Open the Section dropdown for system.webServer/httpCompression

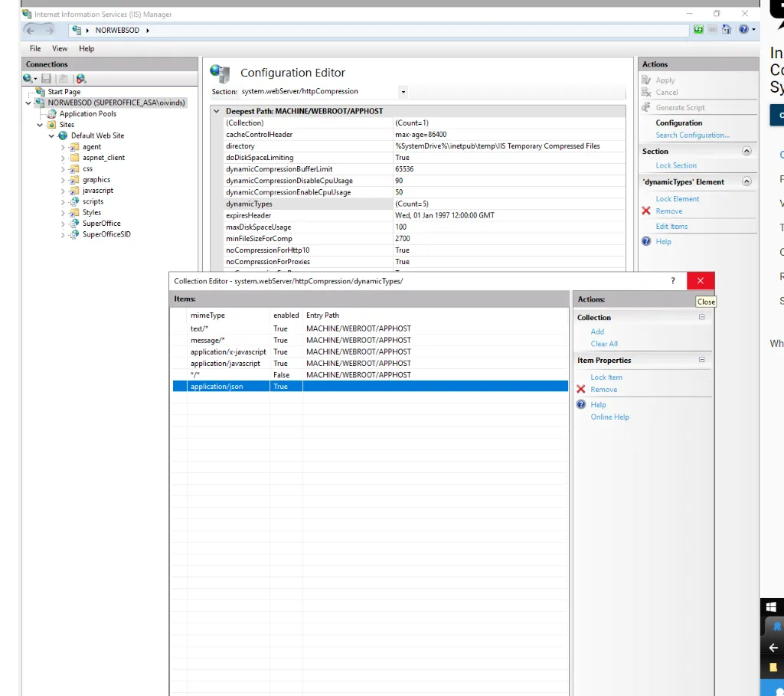click(403, 91)
